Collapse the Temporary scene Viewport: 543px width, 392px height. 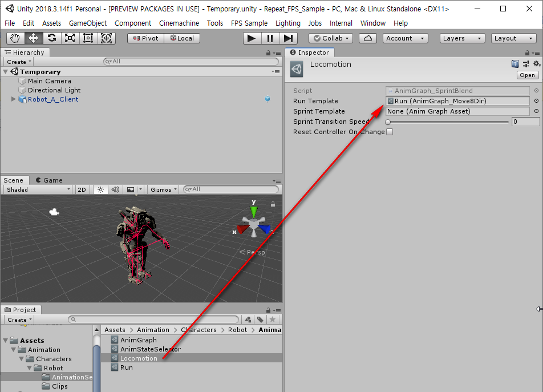[6, 72]
